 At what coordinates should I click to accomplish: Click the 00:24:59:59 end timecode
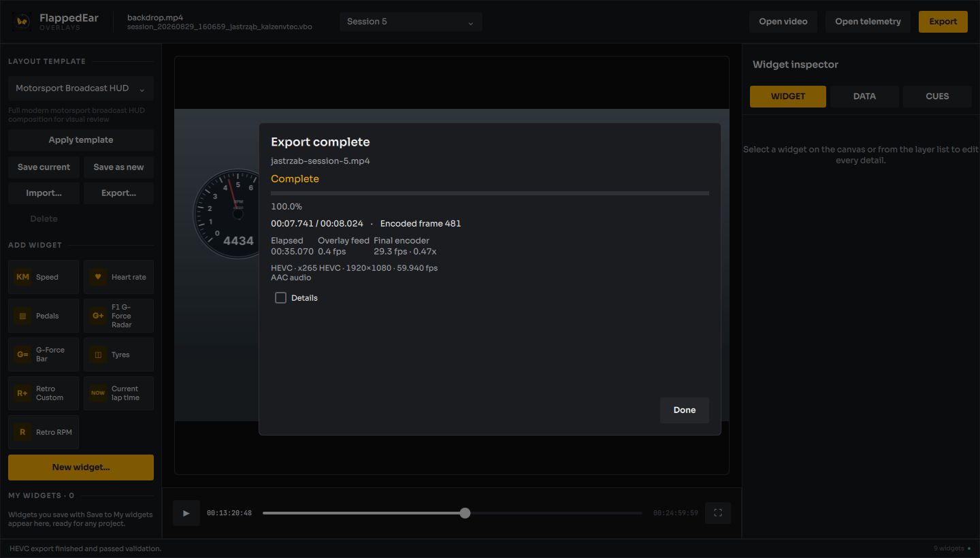point(676,513)
